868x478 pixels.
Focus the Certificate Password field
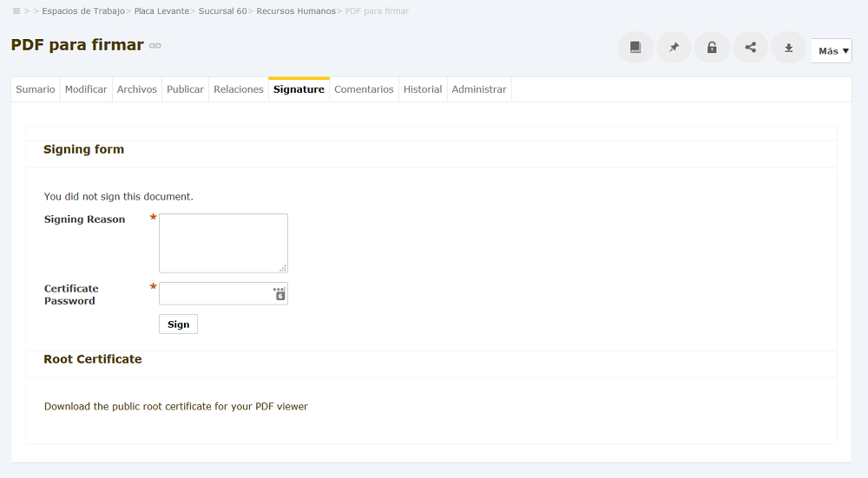(x=223, y=294)
